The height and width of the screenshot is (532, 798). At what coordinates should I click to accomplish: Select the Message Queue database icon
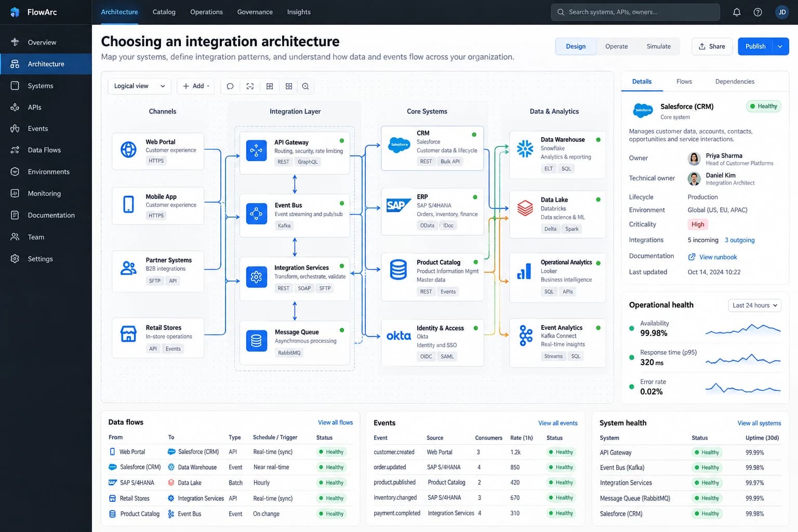256,340
